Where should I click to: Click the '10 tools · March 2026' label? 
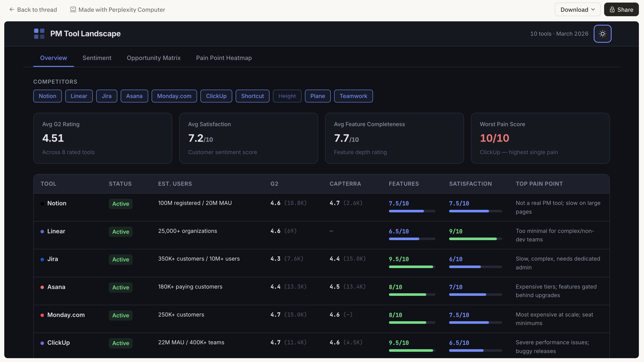[x=559, y=34]
